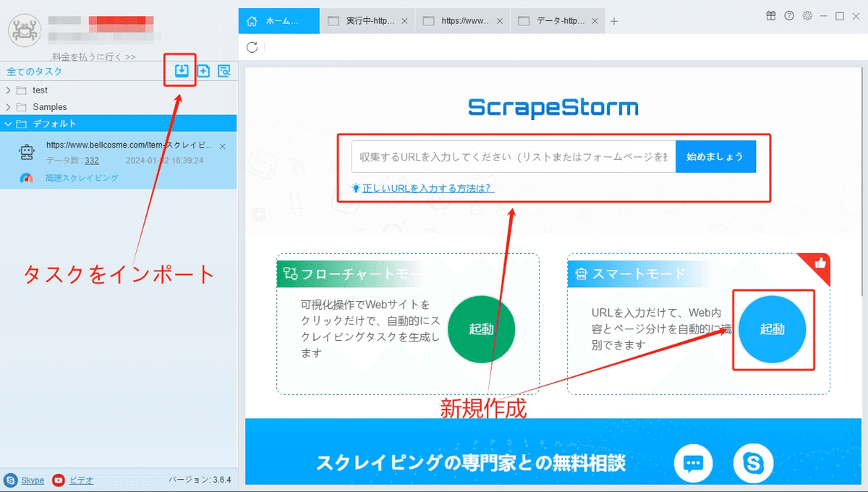
Task: Click the plus icon to add new tab
Action: 614,21
